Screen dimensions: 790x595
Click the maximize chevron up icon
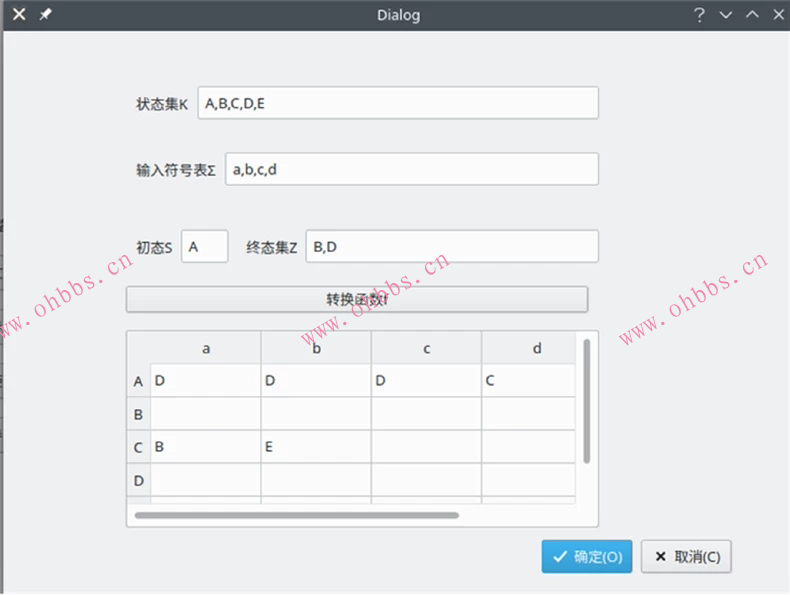[x=751, y=15]
